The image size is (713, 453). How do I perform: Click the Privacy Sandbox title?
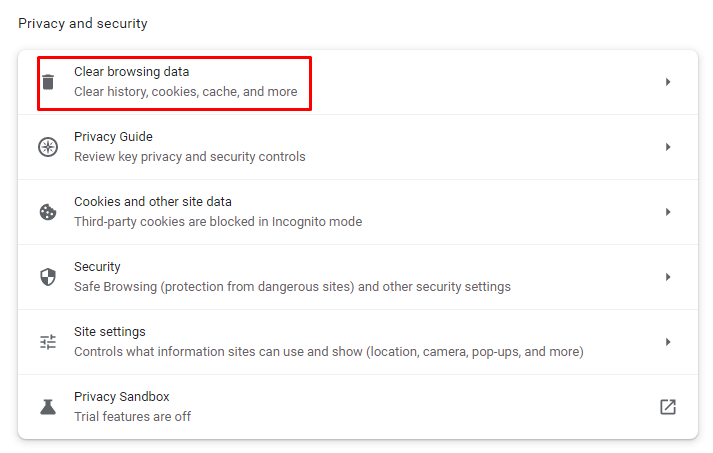(x=121, y=397)
